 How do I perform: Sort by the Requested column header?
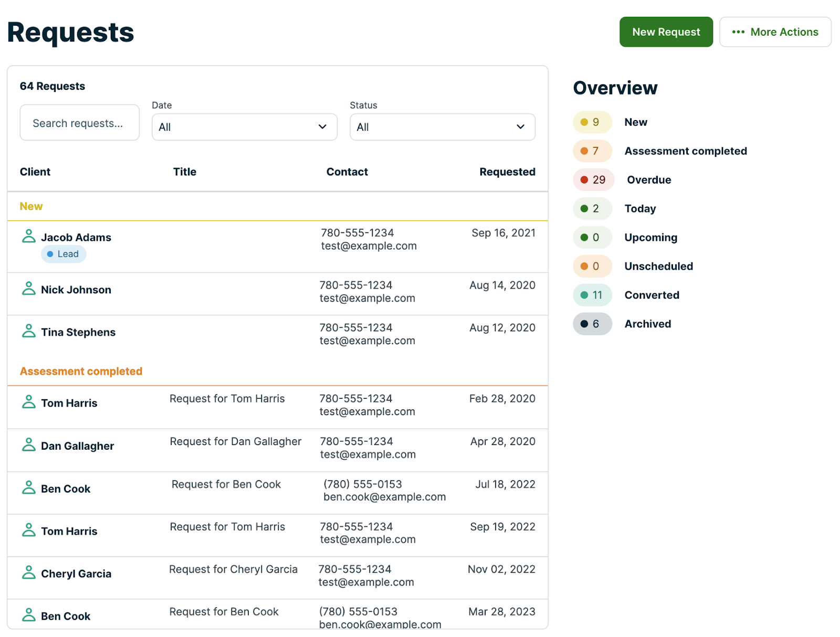pyautogui.click(x=507, y=172)
